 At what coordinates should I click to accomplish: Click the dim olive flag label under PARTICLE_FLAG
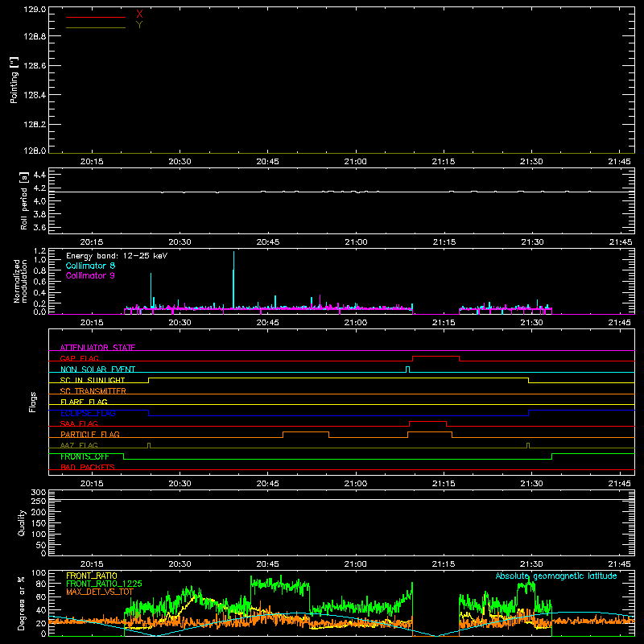click(79, 445)
